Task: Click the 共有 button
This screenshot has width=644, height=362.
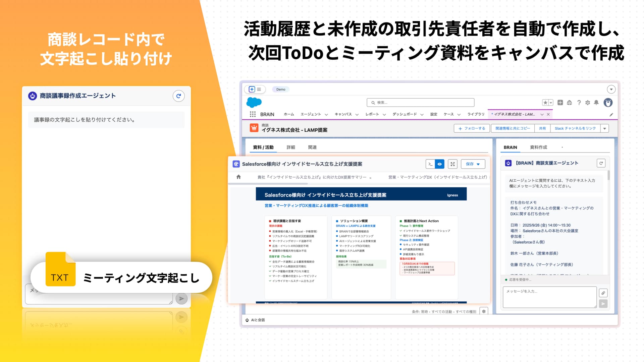Action: tap(543, 128)
